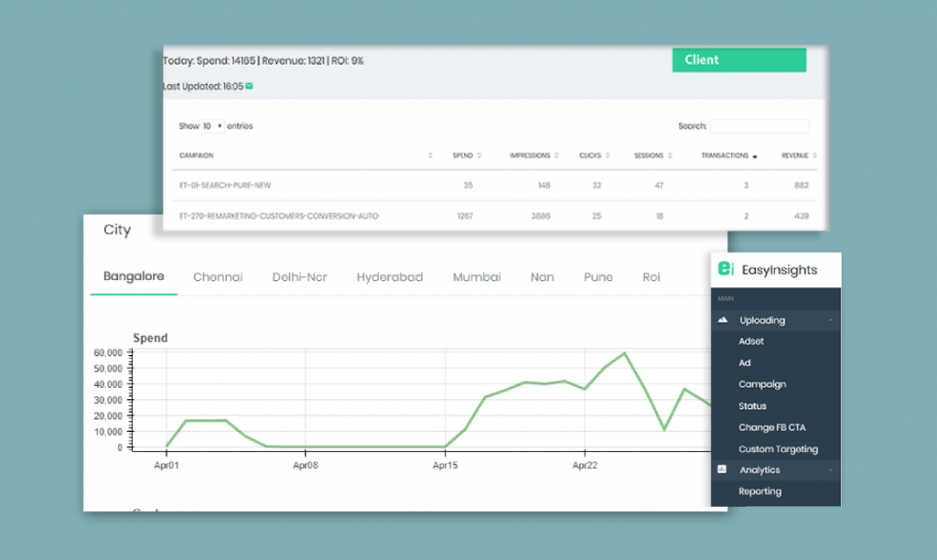This screenshot has width=937, height=560.
Task: Switch to the Pune city tab
Action: tap(598, 276)
